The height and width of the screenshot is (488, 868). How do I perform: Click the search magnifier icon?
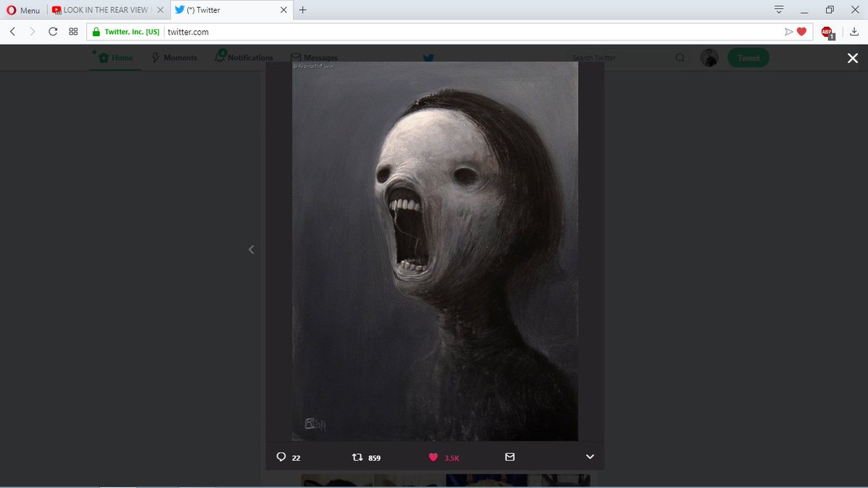[x=680, y=58]
